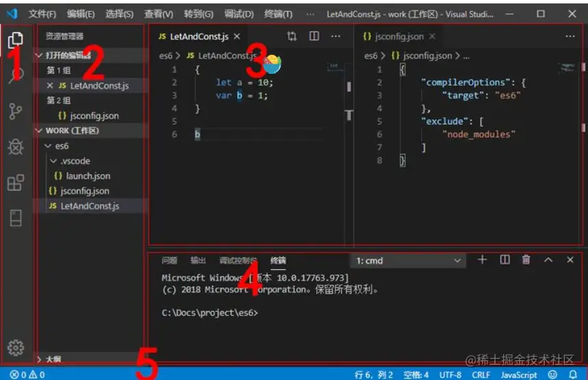Change language mode via JavaScript status item
588x380 pixels.
pos(519,375)
